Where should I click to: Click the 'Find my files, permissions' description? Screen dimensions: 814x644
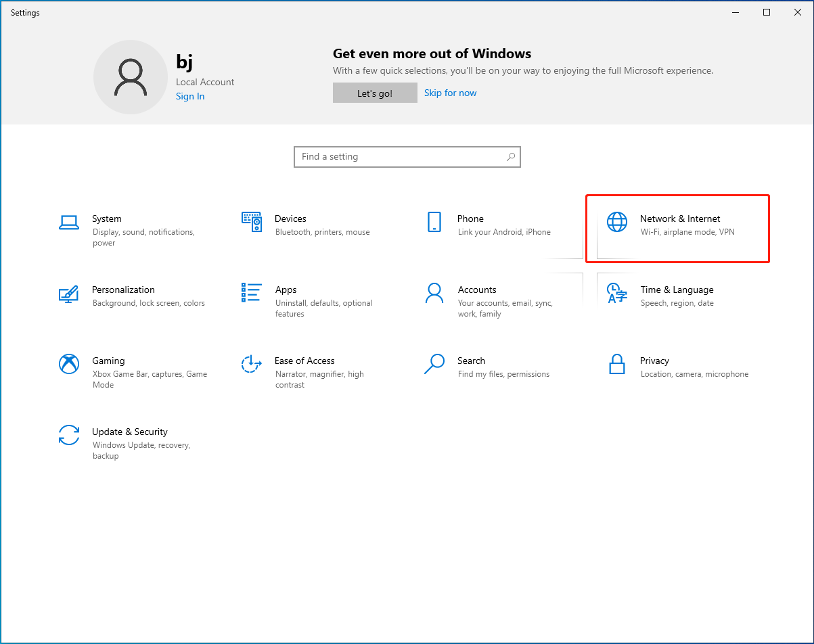tap(504, 375)
